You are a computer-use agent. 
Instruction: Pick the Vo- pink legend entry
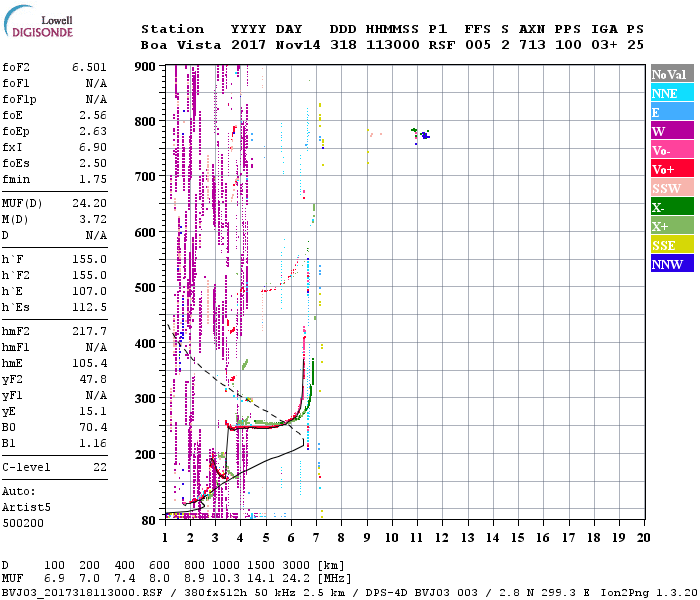pos(671,150)
